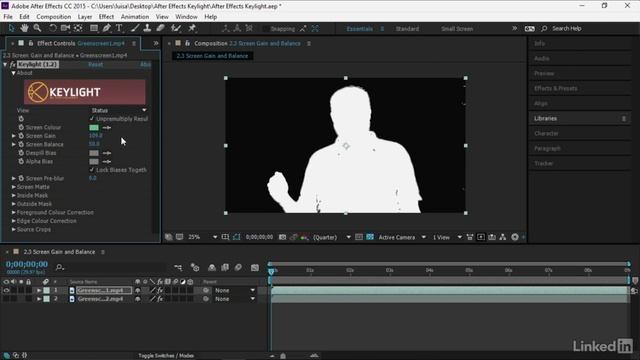
Task: Click the Show Channel color icon
Action: pos(304,237)
